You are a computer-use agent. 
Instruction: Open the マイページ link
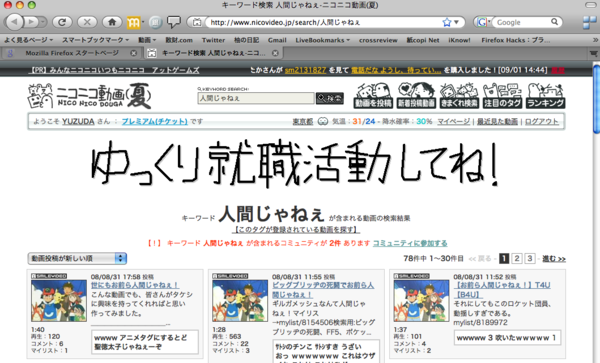[x=453, y=121]
